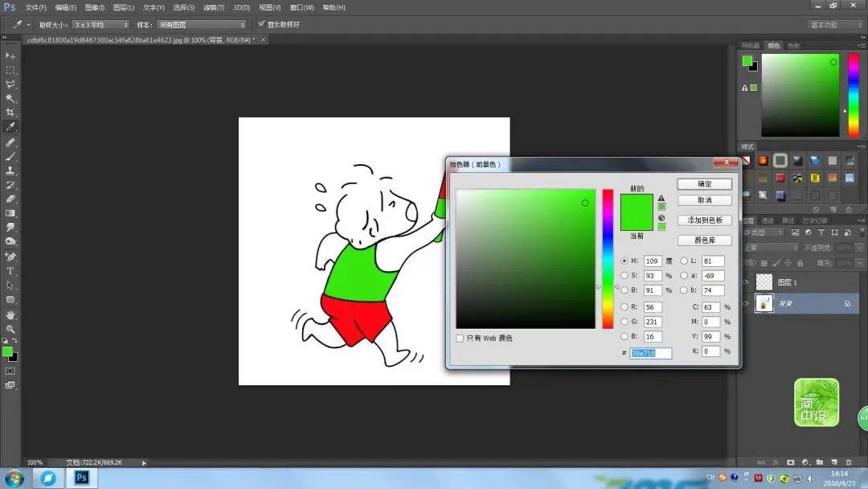Select the Pen tool
The width and height of the screenshot is (868, 489).
click(x=10, y=257)
